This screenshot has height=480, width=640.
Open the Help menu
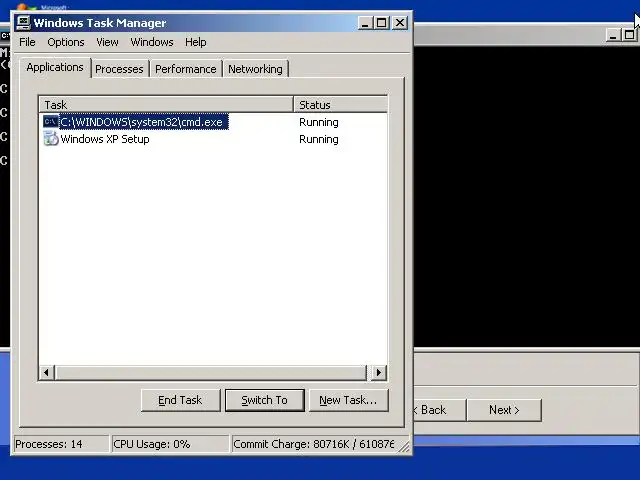click(196, 42)
